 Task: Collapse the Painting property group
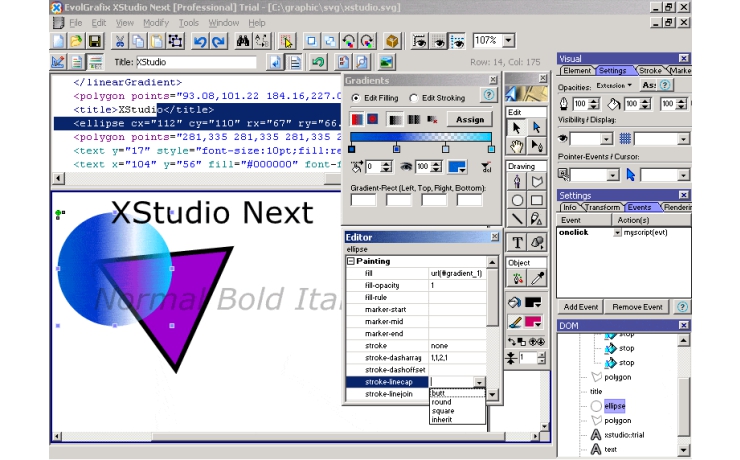pyautogui.click(x=351, y=261)
